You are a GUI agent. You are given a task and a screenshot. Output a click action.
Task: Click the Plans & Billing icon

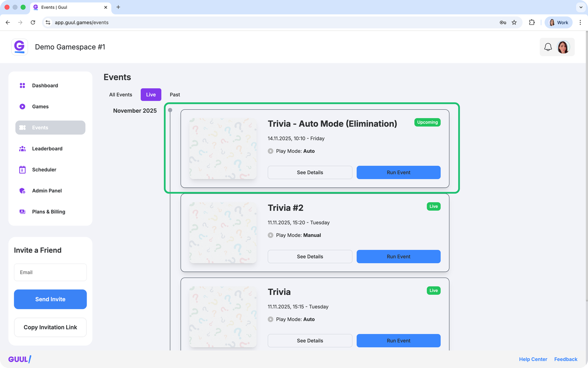click(22, 212)
